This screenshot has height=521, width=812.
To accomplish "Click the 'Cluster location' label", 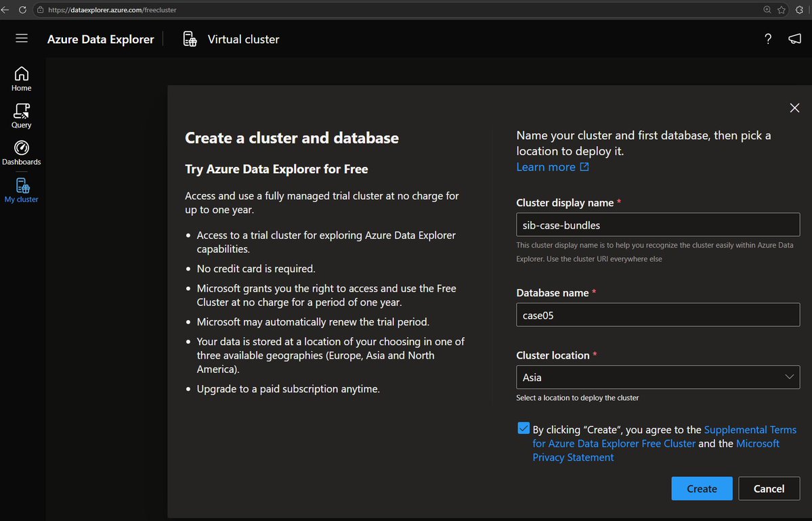I will [x=553, y=355].
